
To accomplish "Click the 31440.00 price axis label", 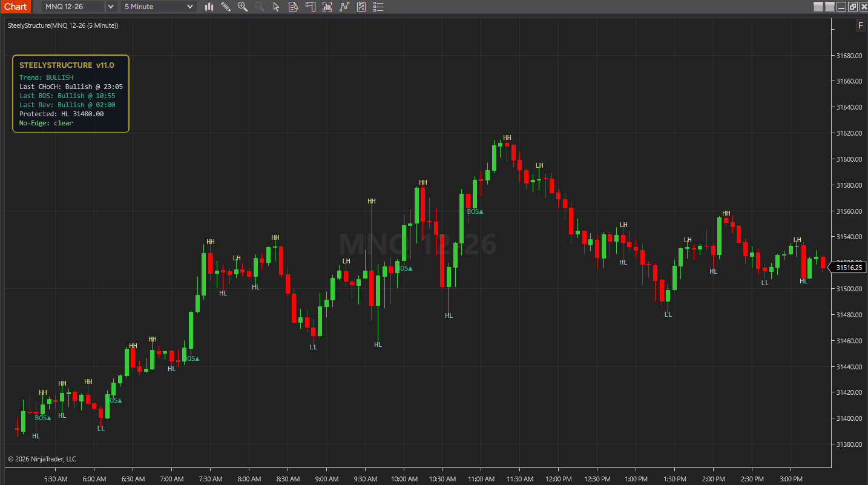I will 849,367.
